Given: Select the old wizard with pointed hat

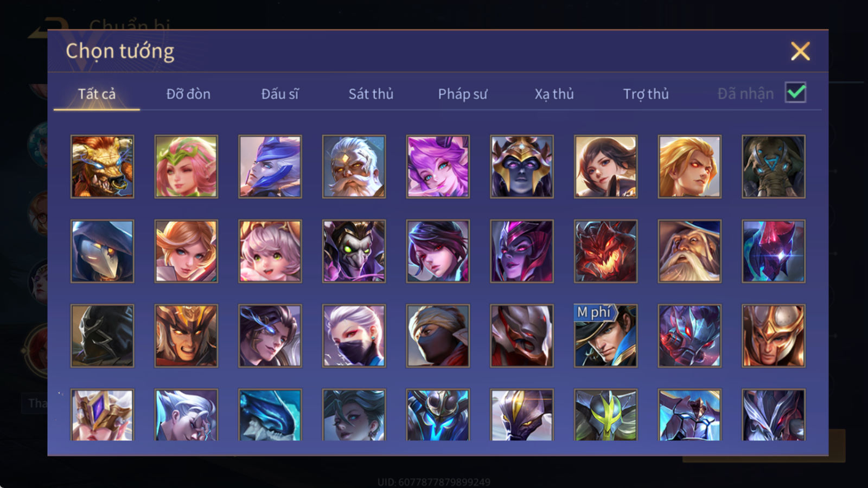Looking at the screenshot, I should pos(690,251).
